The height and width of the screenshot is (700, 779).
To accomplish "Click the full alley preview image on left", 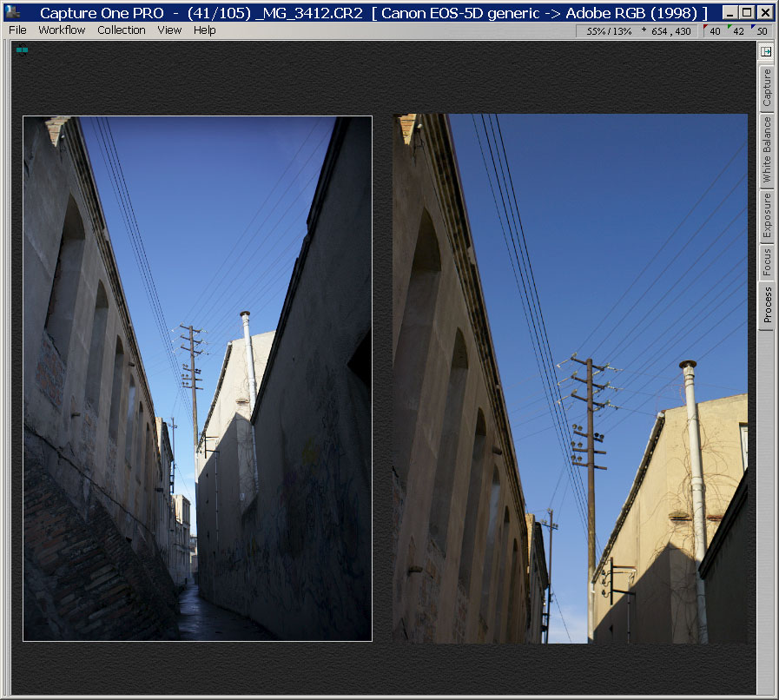I will (x=197, y=378).
